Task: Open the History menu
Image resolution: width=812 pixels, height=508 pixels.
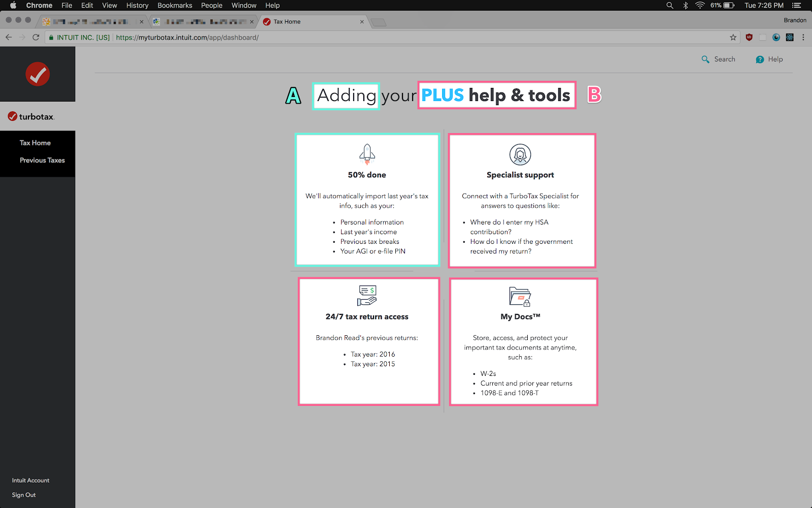Action: pyautogui.click(x=137, y=5)
